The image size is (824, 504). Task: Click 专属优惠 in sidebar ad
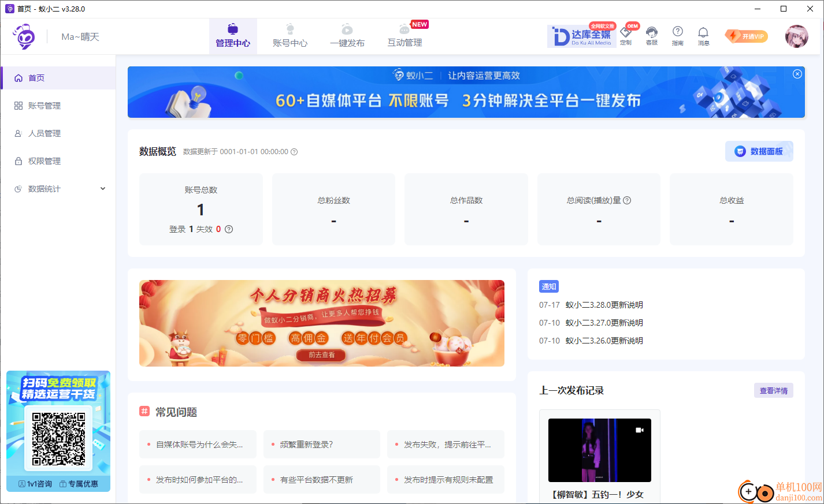pyautogui.click(x=79, y=484)
